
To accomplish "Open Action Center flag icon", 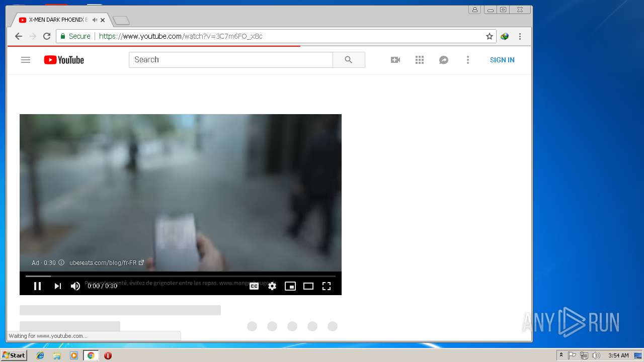I will coord(572,355).
